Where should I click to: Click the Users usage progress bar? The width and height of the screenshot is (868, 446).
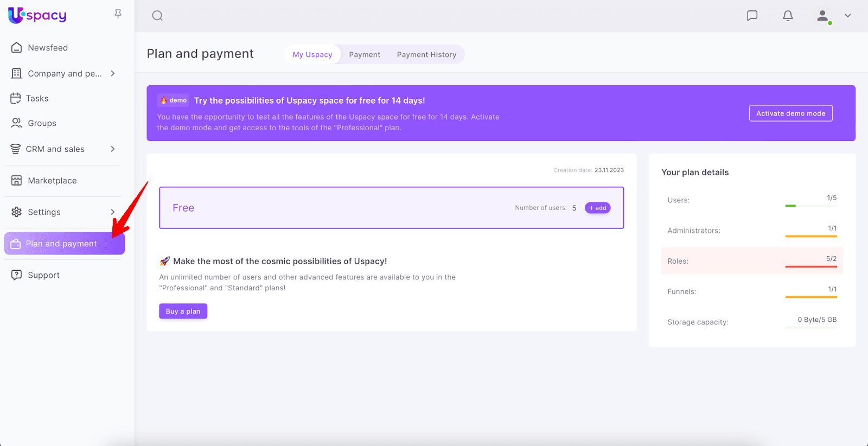(810, 206)
